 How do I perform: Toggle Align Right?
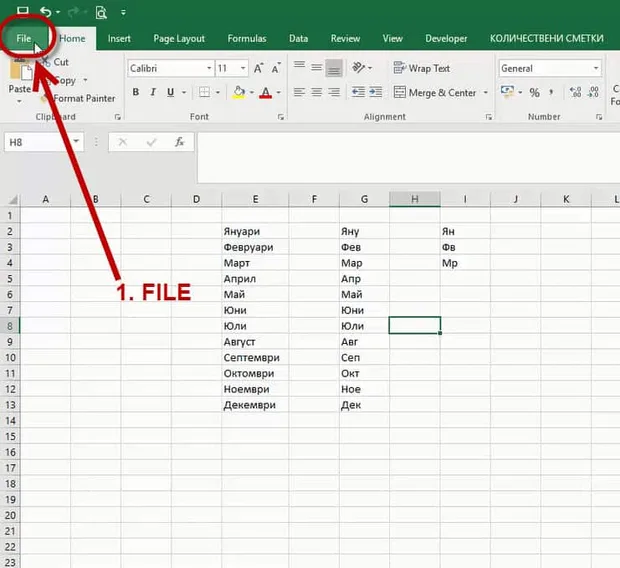tap(334, 93)
